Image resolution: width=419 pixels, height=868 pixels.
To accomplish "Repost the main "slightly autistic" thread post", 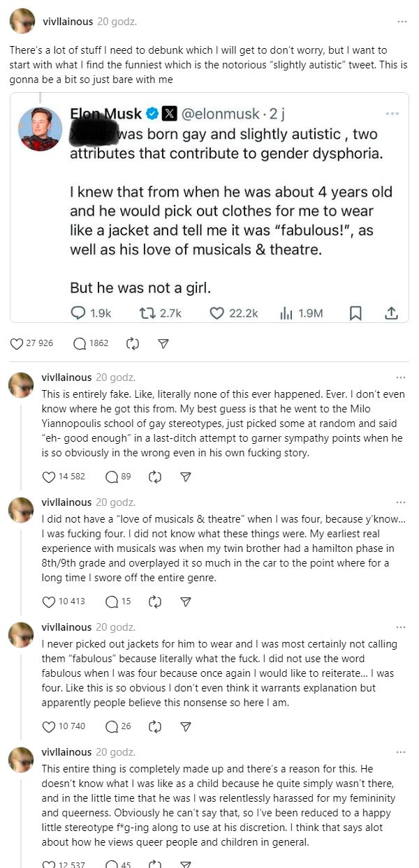I will click(133, 343).
